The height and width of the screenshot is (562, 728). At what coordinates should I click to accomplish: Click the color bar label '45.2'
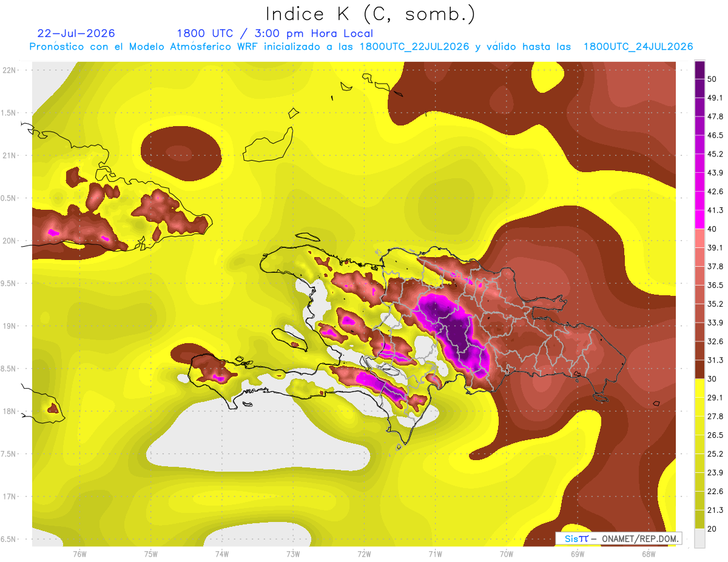pos(715,154)
